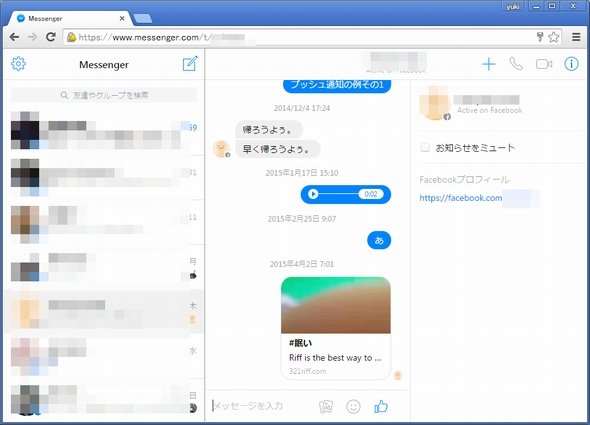This screenshot has width=590, height=425.
Task: Click the #眠い link title
Action: [x=300, y=343]
